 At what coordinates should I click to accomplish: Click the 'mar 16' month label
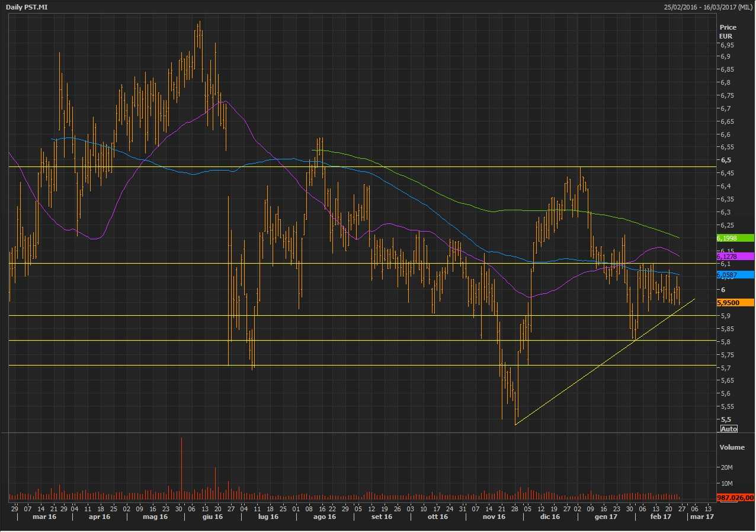point(43,517)
